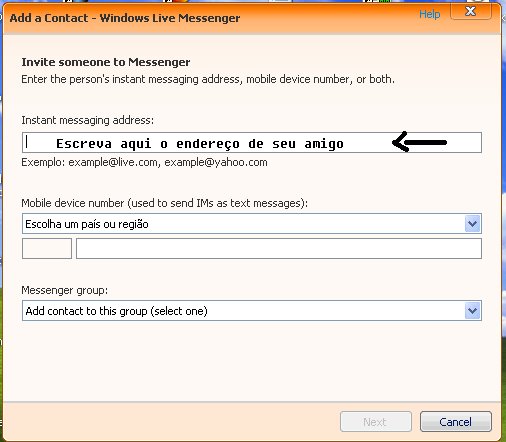Viewport: 506px width, 442px height.
Task: Close the Add a Contact dialog
Action: (471, 11)
